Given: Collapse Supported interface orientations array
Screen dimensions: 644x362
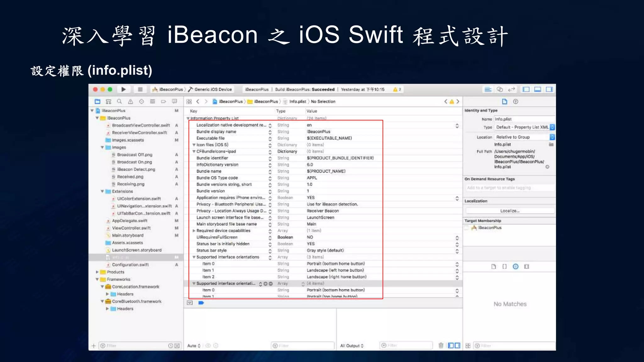Looking at the screenshot, I should [194, 257].
